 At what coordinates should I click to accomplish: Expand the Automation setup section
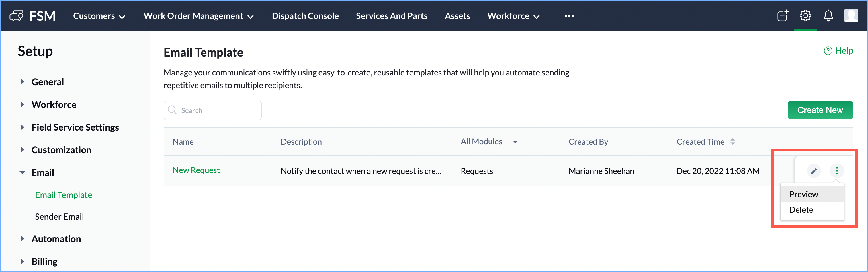22,239
